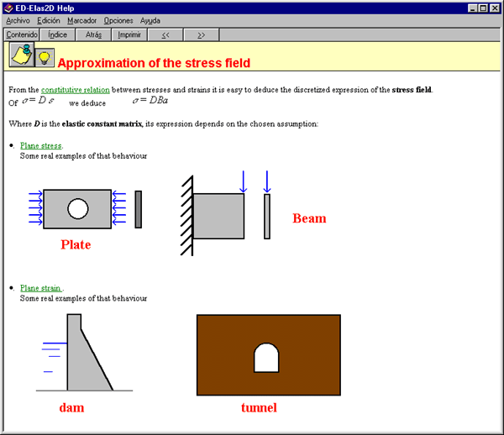Click the red 'dam' label

coord(71,407)
